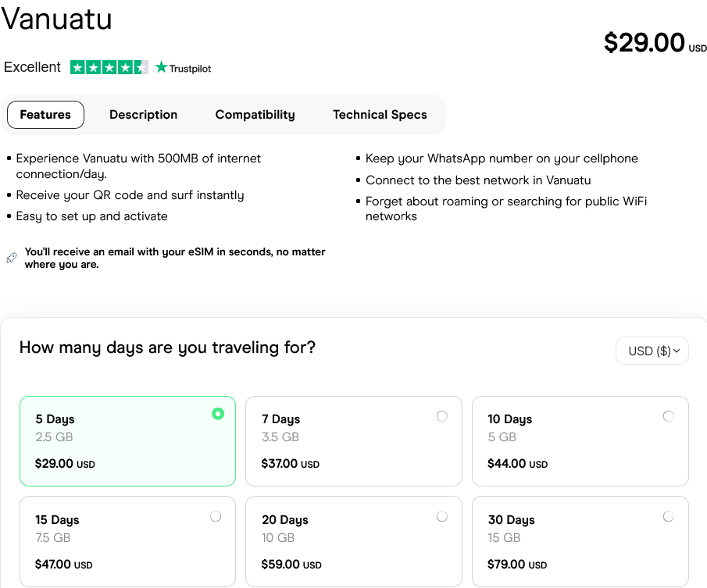Select the 10 Days radio button

click(x=668, y=416)
